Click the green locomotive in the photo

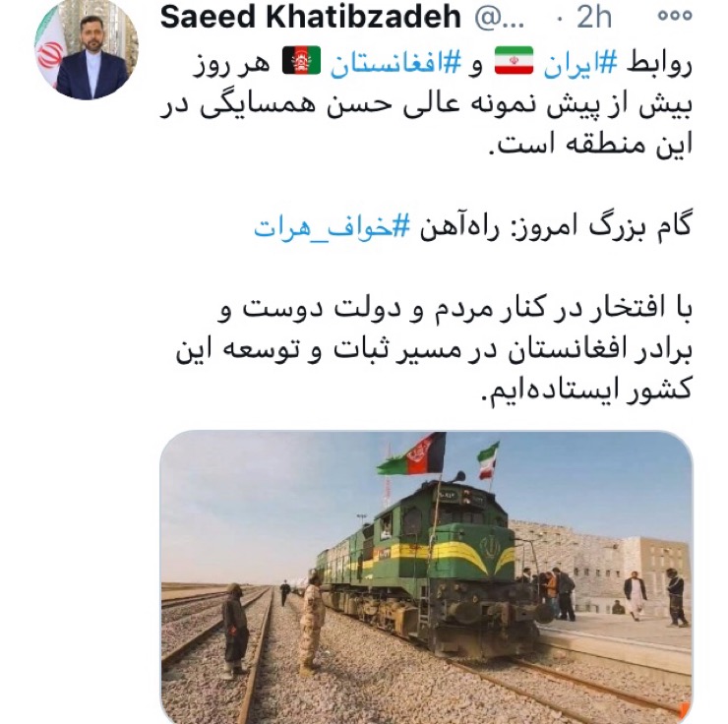click(x=420, y=569)
